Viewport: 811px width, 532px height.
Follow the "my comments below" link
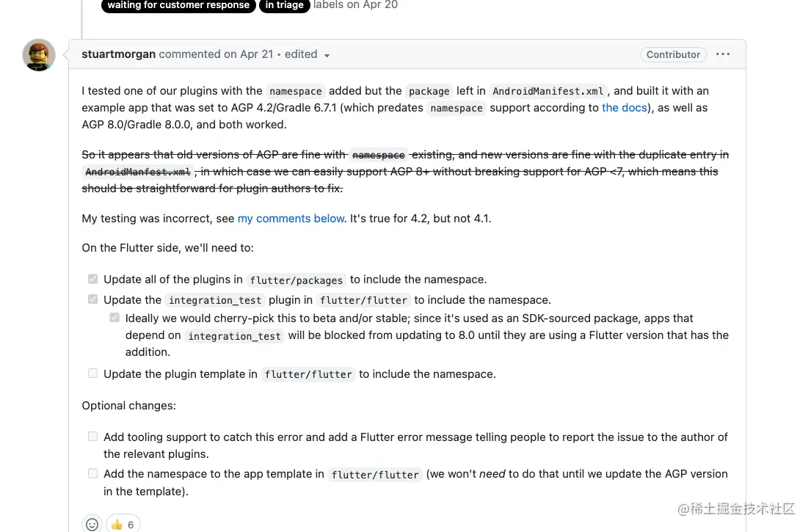click(291, 219)
